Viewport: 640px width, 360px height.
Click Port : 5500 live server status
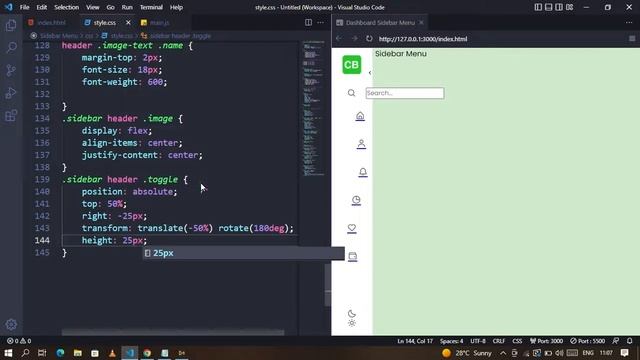(x=588, y=341)
